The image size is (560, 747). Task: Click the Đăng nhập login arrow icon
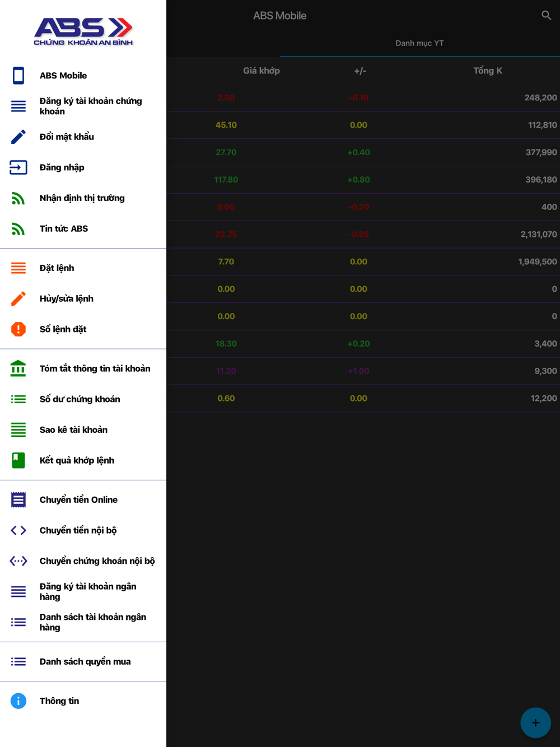point(18,167)
